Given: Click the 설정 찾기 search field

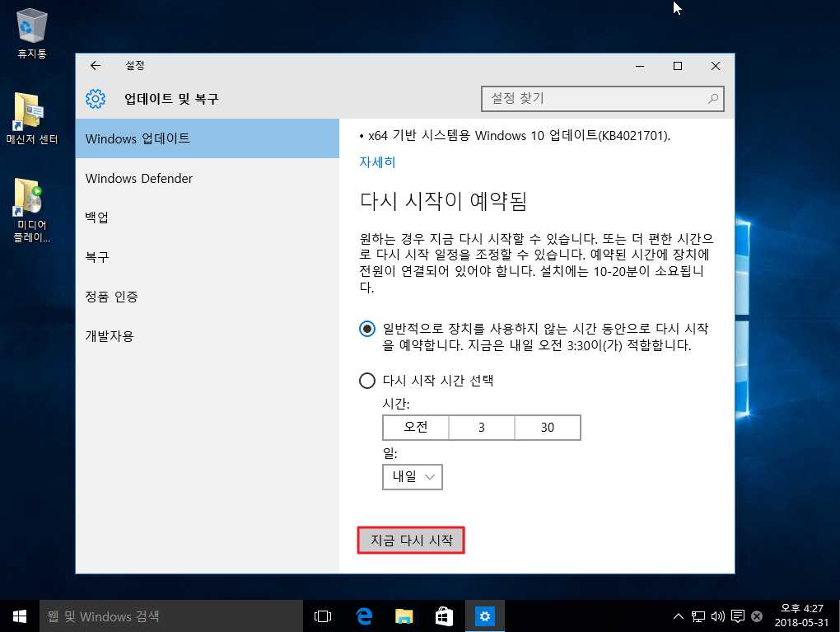Looking at the screenshot, I should (x=603, y=99).
